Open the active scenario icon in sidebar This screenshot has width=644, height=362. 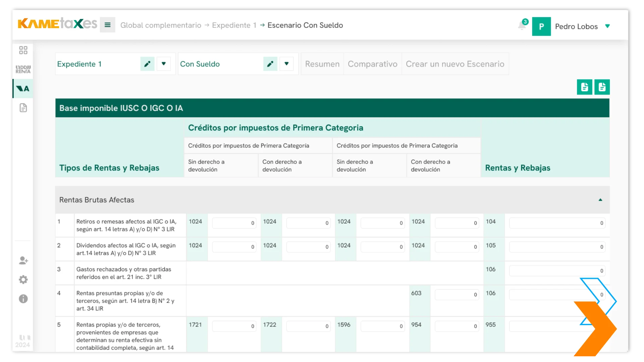click(23, 88)
